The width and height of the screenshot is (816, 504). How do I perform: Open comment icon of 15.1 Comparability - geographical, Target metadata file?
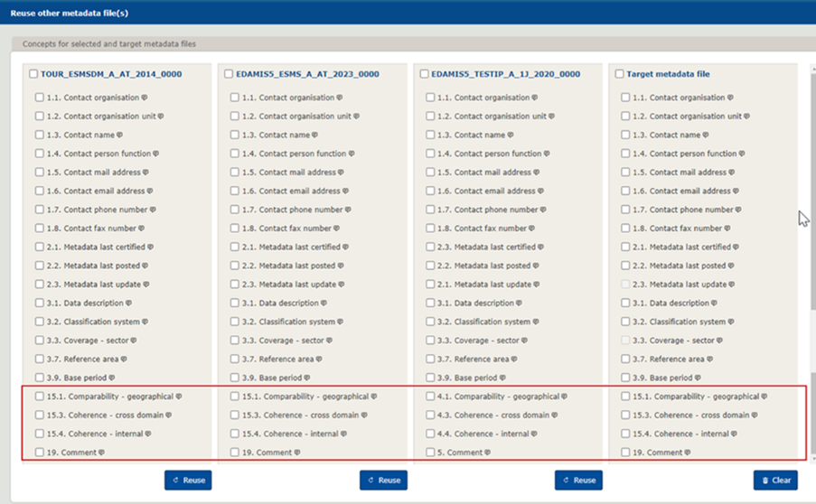click(x=764, y=397)
